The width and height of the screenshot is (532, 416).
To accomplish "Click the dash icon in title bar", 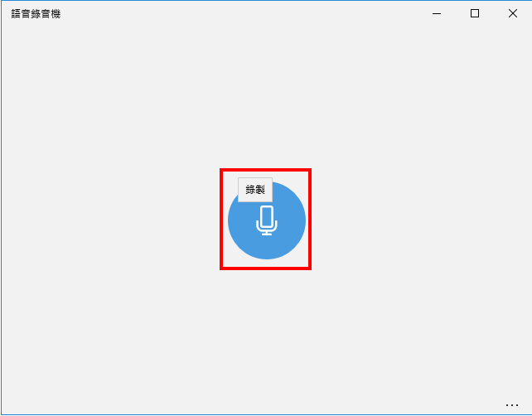I will (x=437, y=14).
